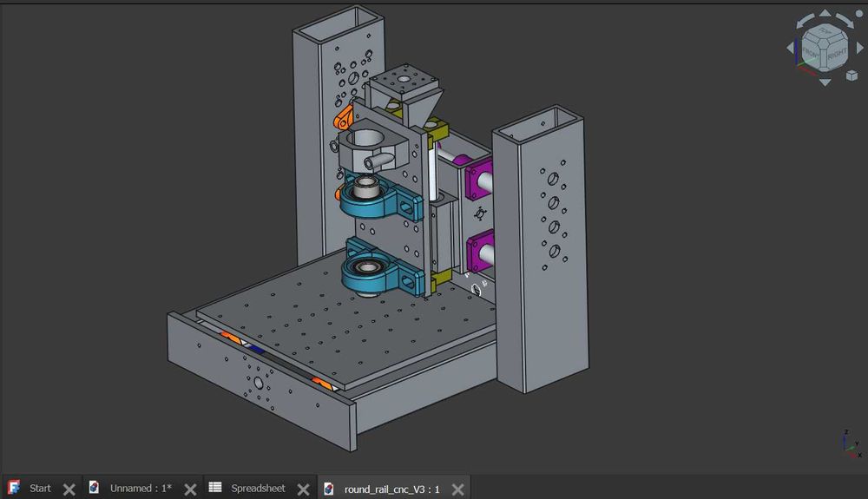Switch to the Unnamed : 1* tab
The width and height of the screenshot is (868, 499).
point(141,488)
